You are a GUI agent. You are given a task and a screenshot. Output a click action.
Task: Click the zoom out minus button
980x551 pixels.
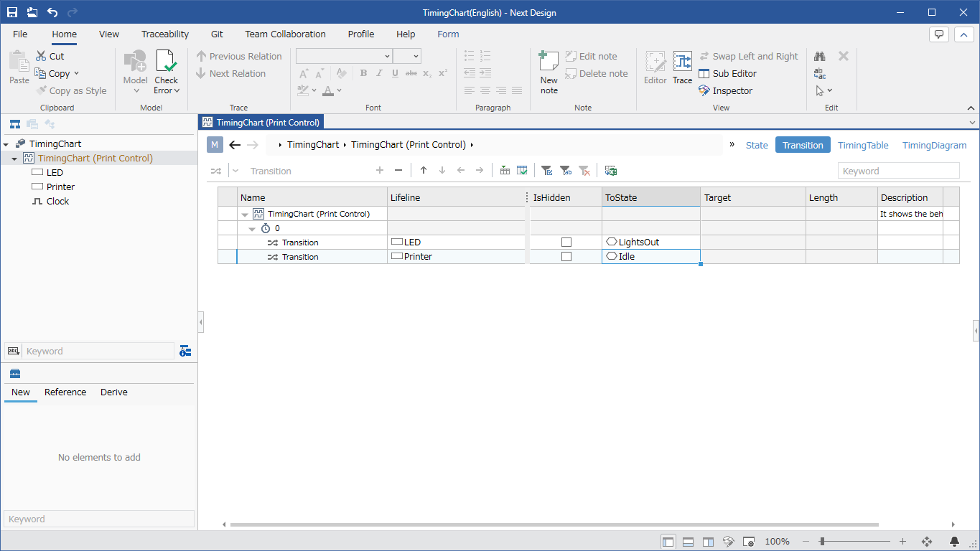click(806, 542)
